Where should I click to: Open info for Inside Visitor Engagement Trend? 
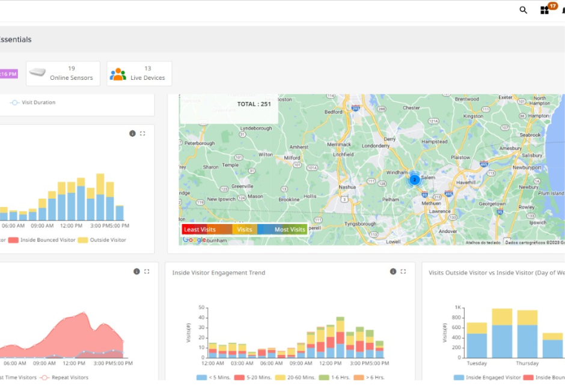(393, 271)
